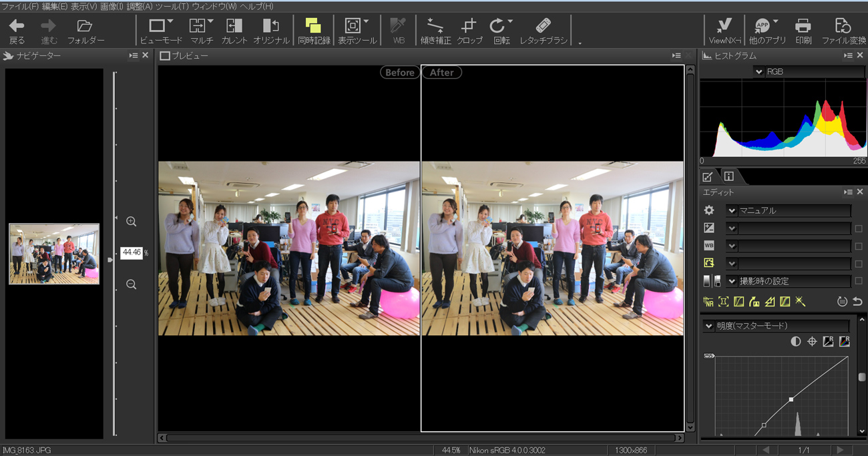This screenshot has width=868, height=456.
Task: Toggle the Picture Control row checkbox
Action: click(859, 264)
